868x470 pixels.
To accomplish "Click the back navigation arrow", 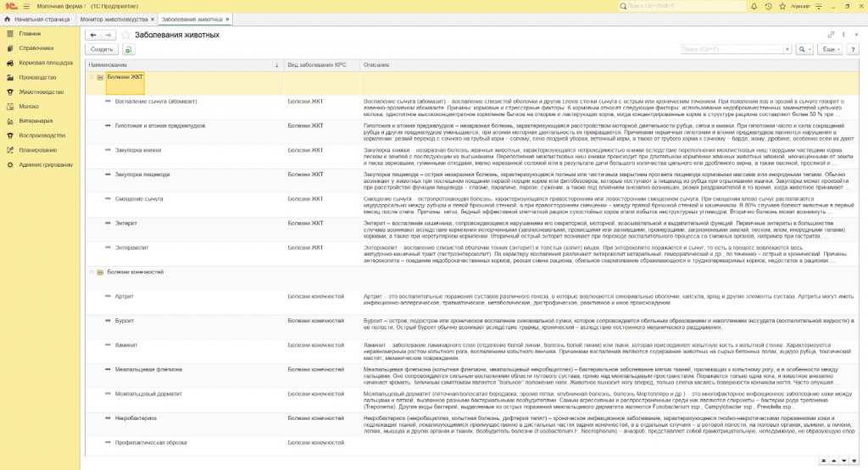I will point(92,36).
